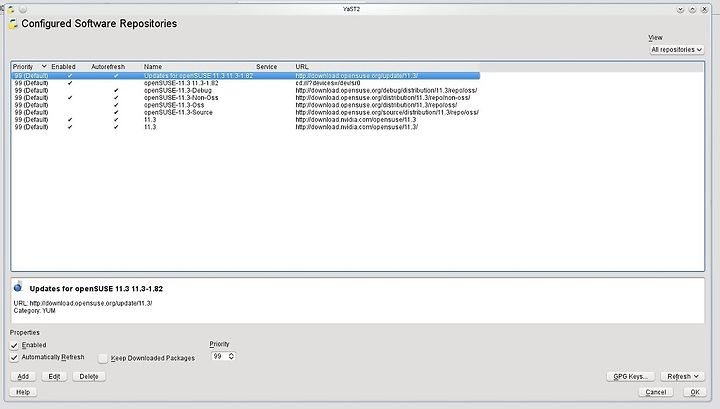Sort by the Name column header
Image resolution: width=720 pixels, height=409 pixels.
click(153, 67)
